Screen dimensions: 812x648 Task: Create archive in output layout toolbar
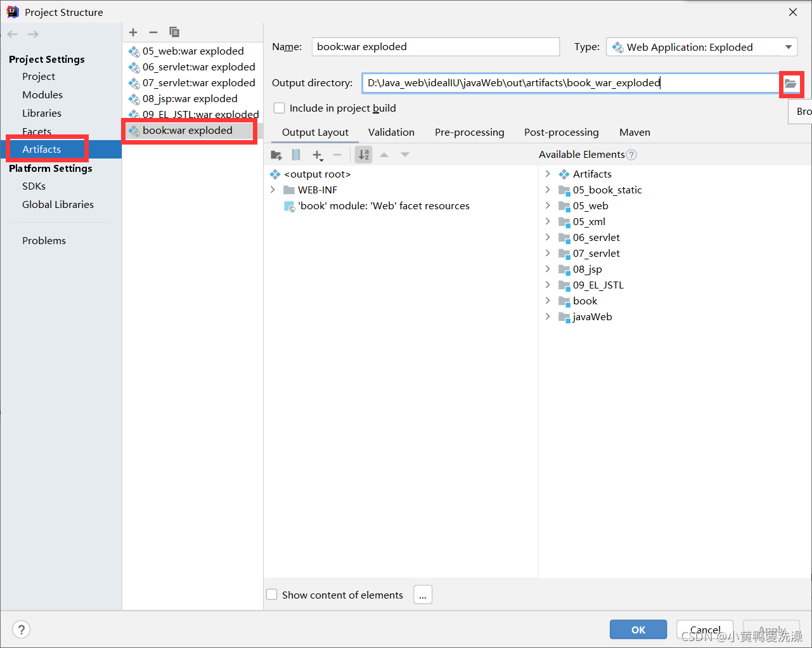296,155
